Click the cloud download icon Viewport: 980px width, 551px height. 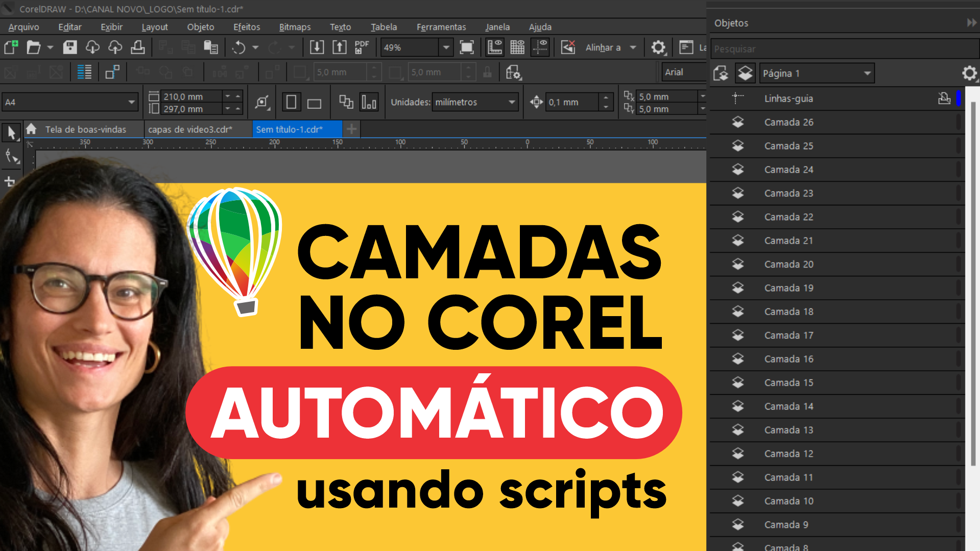tap(92, 47)
